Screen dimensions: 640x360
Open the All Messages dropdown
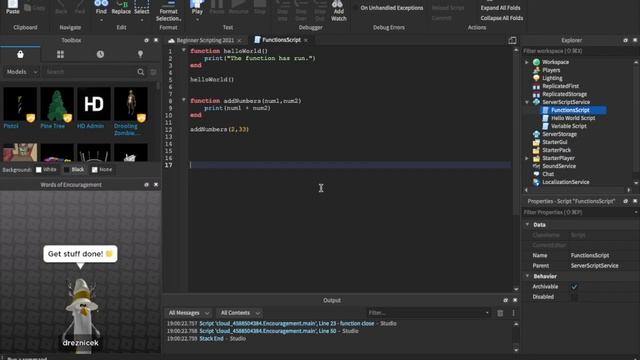click(189, 313)
